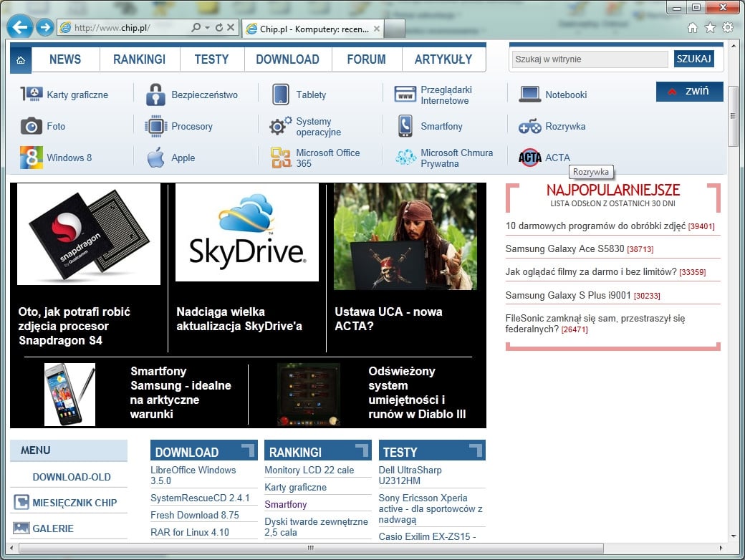Click the browser Home icon
The width and height of the screenshot is (745, 560).
click(693, 26)
